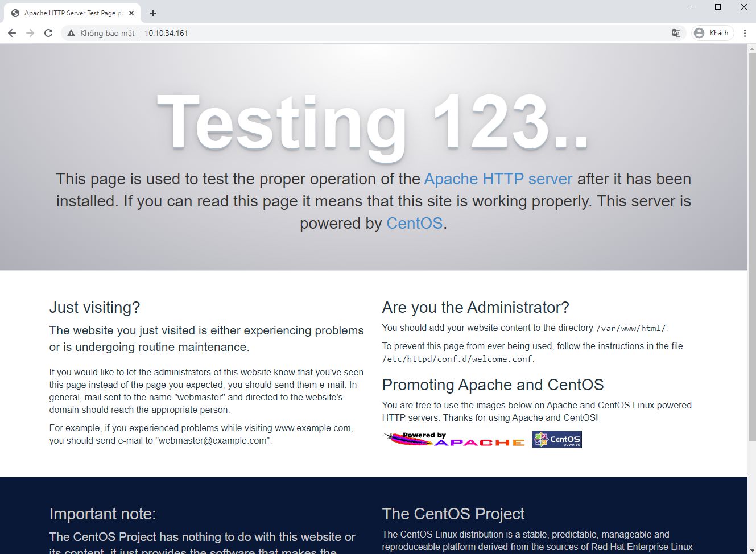Image resolution: width=756 pixels, height=554 pixels.
Task: Click the Just visiting? heading
Action: click(x=94, y=308)
